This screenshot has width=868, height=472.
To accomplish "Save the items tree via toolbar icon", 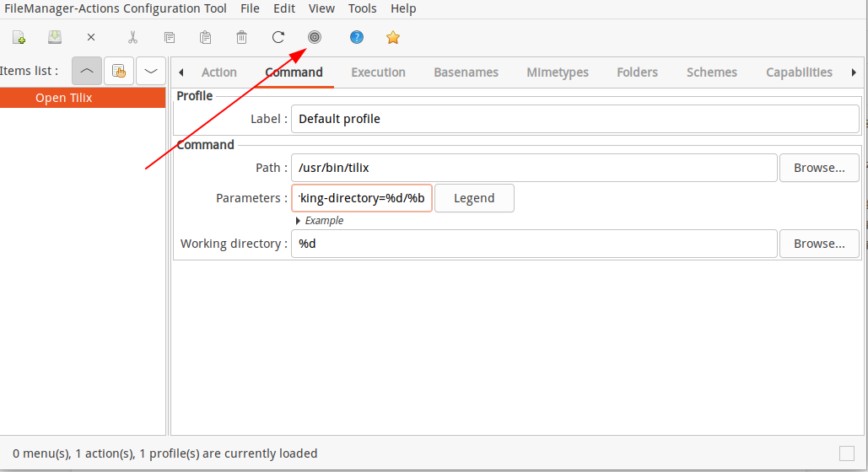I will coord(55,37).
